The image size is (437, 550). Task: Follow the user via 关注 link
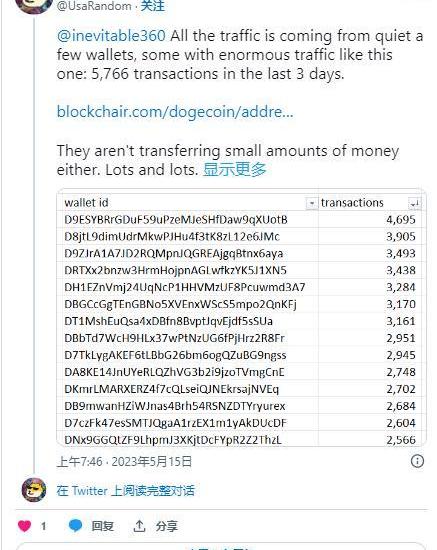tap(152, 6)
